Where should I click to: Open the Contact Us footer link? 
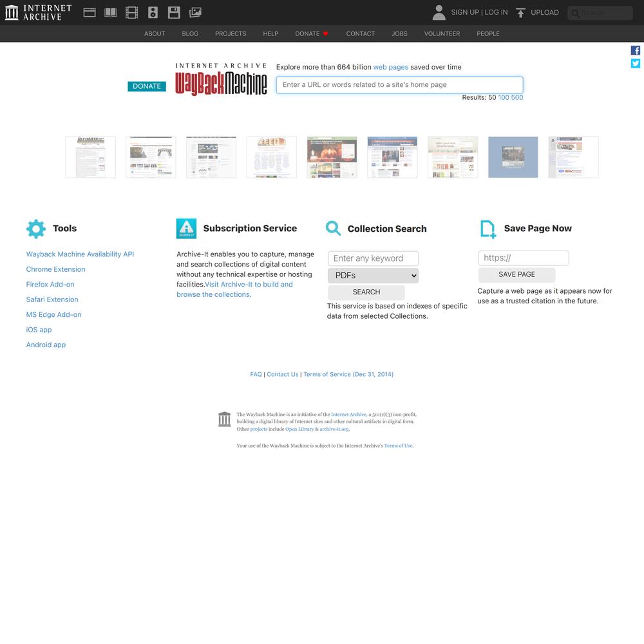(x=283, y=374)
